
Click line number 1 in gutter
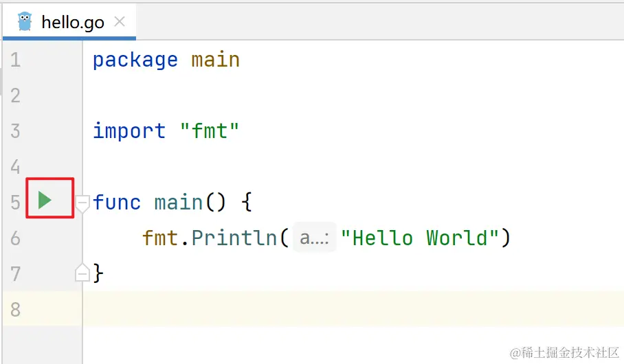pos(16,60)
